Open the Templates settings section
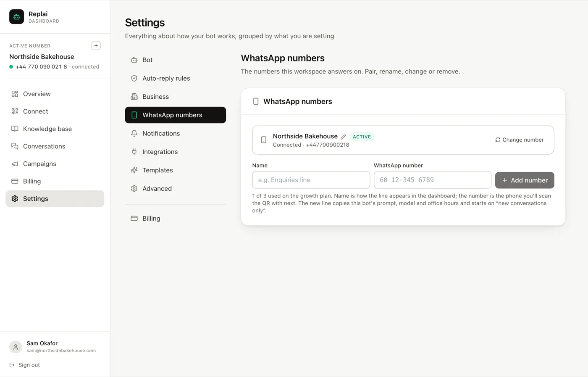This screenshot has height=377, width=588. 176,170
